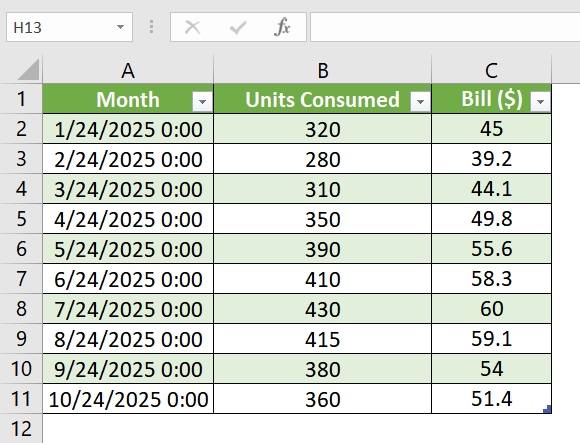This screenshot has width=580, height=443.
Task: Expand the Name Box dropdown arrow
Action: [120, 27]
